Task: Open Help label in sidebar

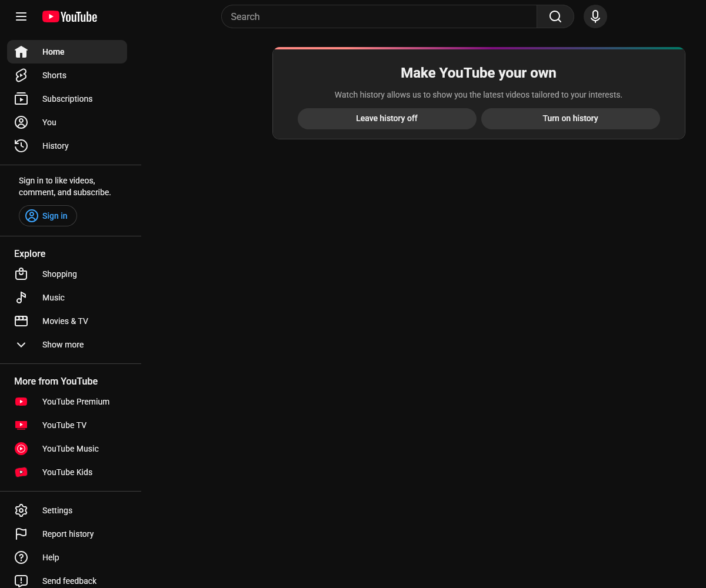Action: [51, 557]
